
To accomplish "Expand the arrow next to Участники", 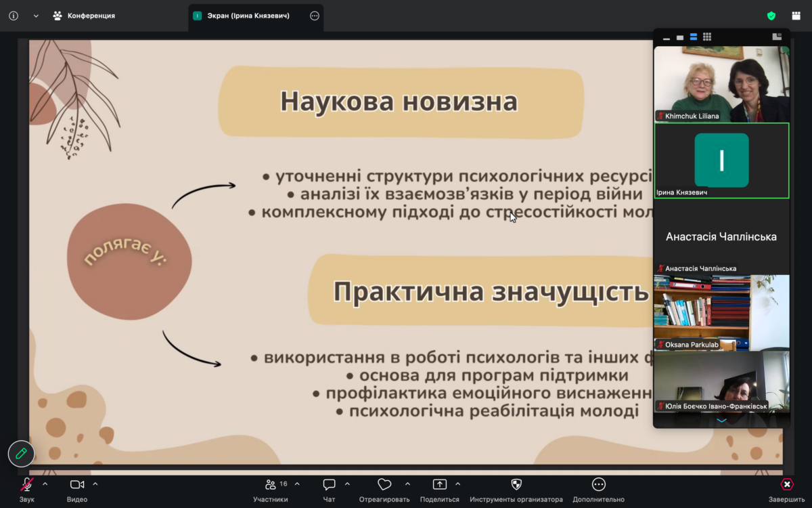I will point(297,484).
